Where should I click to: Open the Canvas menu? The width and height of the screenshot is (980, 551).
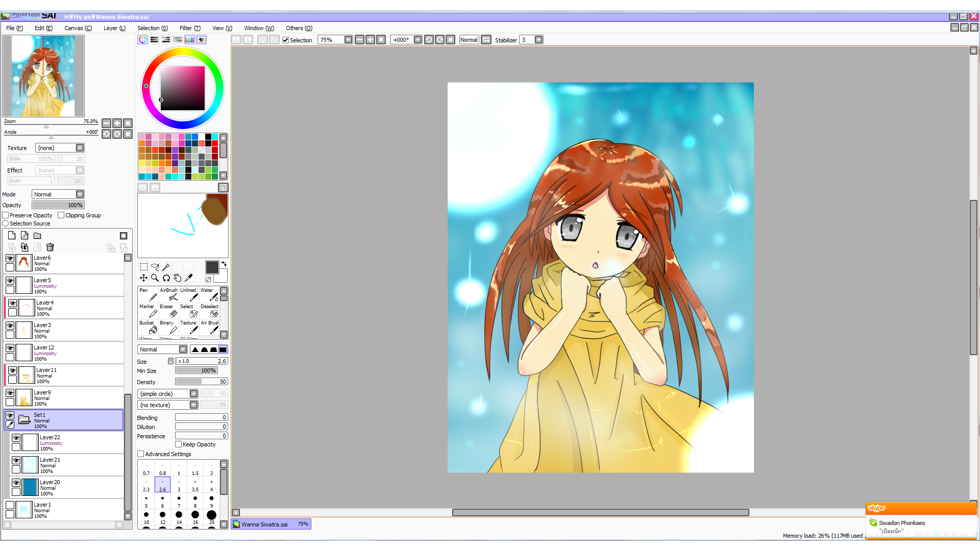78,28
